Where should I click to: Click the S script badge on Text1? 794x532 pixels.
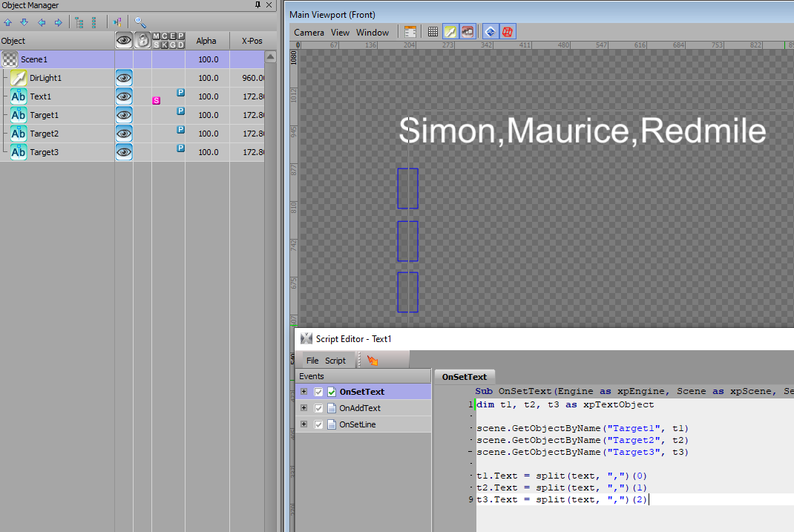click(x=157, y=100)
